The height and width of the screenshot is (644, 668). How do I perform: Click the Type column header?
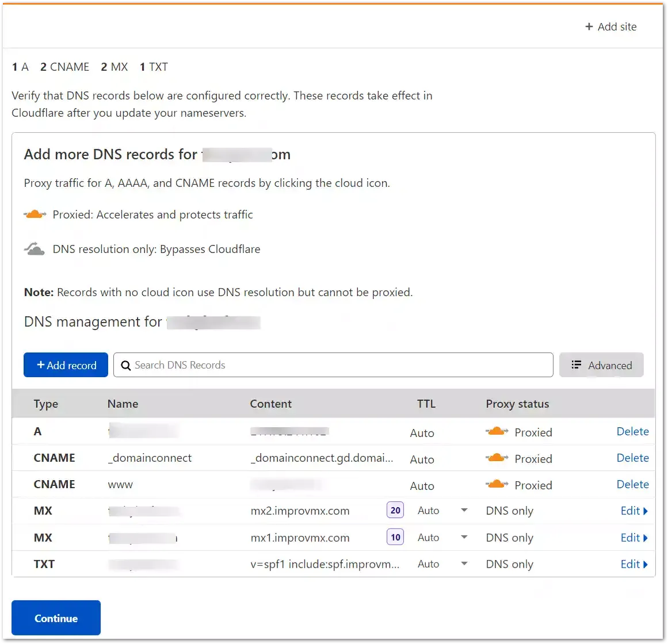point(45,404)
